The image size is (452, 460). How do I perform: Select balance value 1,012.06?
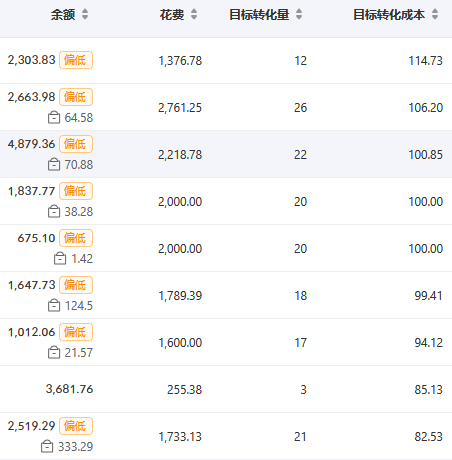(31, 332)
